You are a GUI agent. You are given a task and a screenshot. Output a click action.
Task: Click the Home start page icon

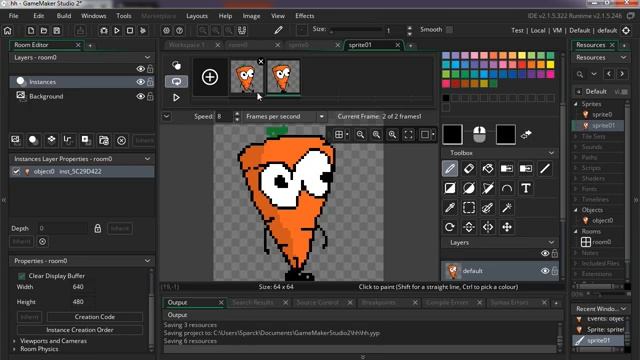tap(8, 31)
